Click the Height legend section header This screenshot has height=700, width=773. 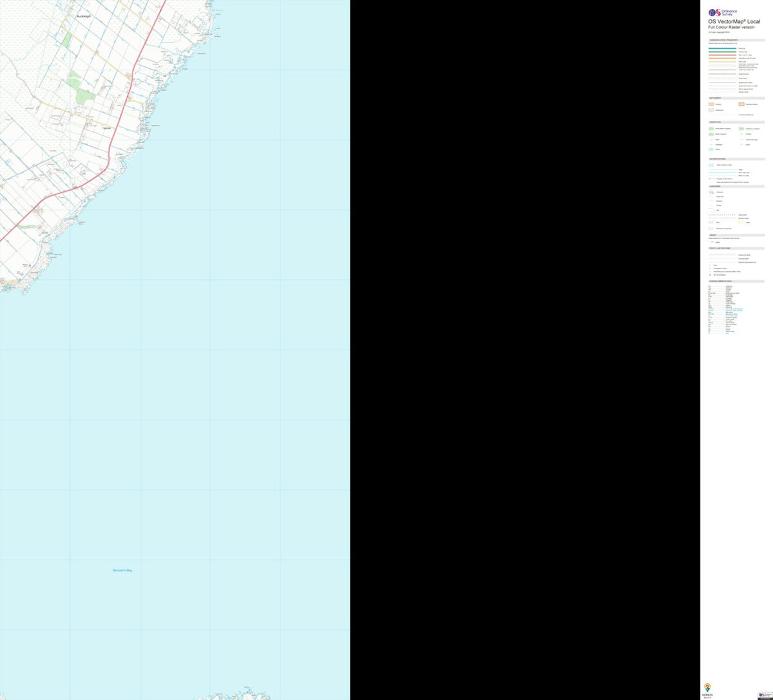[736, 235]
